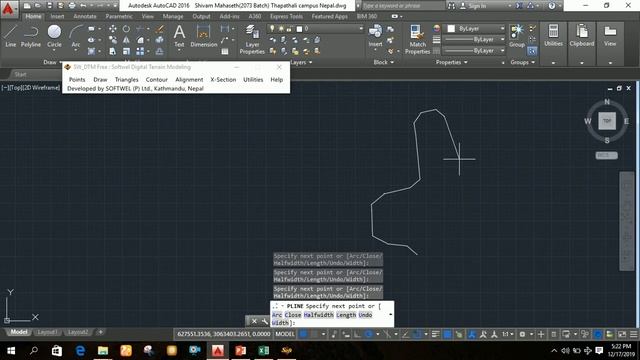Open status bar customization menu
Image resolution: width=640 pixels, height=360 pixels.
pyautogui.click(x=633, y=334)
